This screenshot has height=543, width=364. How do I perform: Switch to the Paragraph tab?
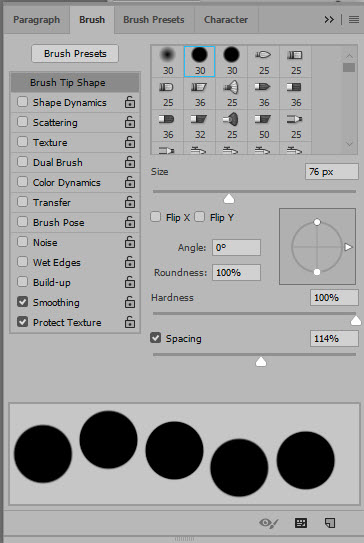click(37, 20)
